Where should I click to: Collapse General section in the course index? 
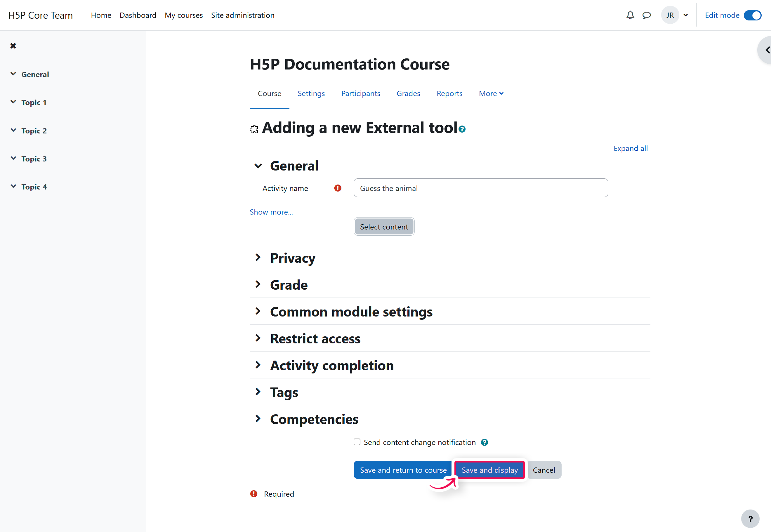(x=13, y=74)
